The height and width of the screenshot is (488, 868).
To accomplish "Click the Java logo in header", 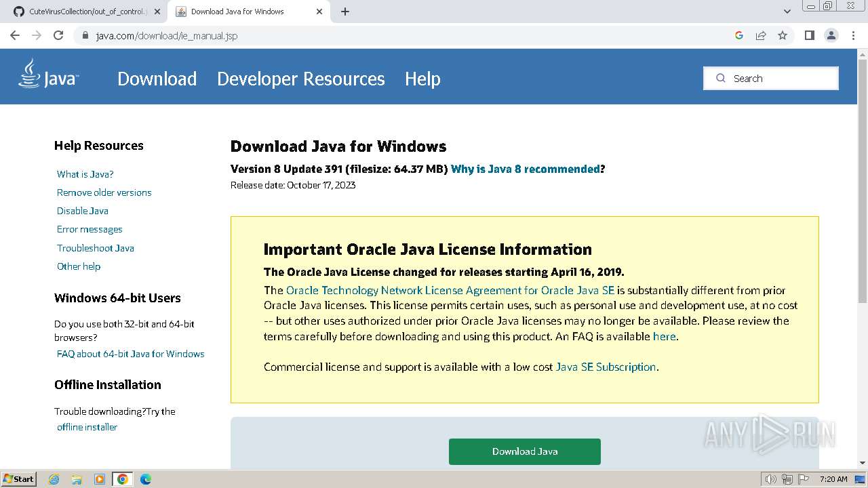I will point(48,75).
